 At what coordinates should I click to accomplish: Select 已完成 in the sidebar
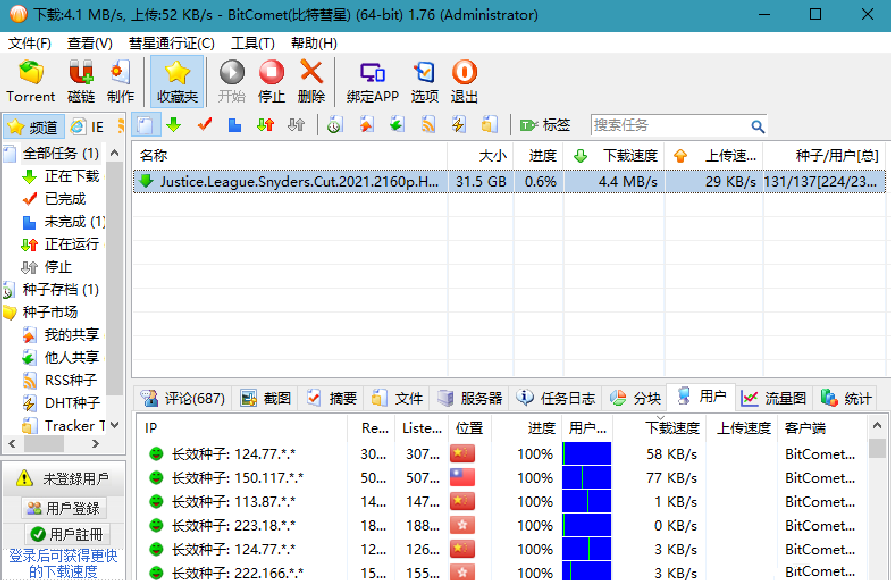(65, 199)
